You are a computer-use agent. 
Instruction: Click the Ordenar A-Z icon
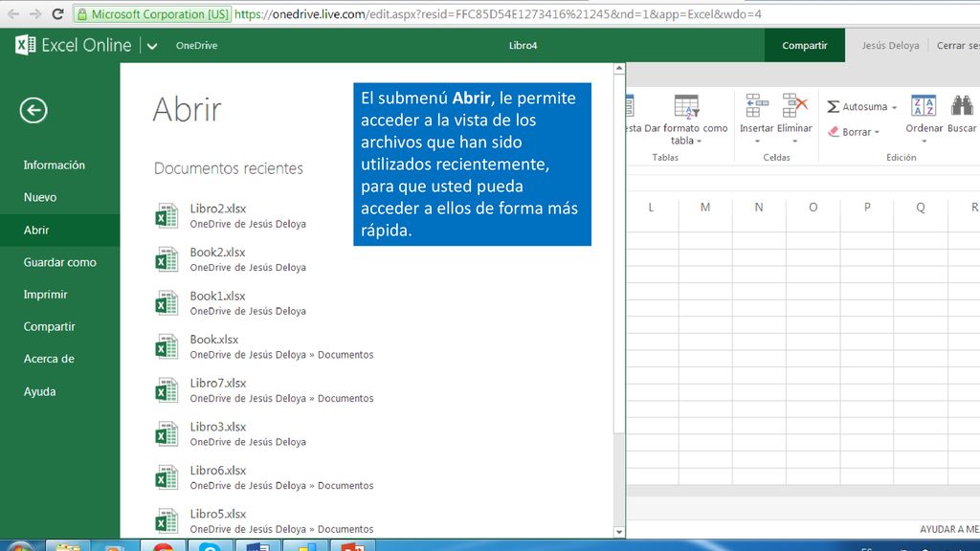coord(924,105)
